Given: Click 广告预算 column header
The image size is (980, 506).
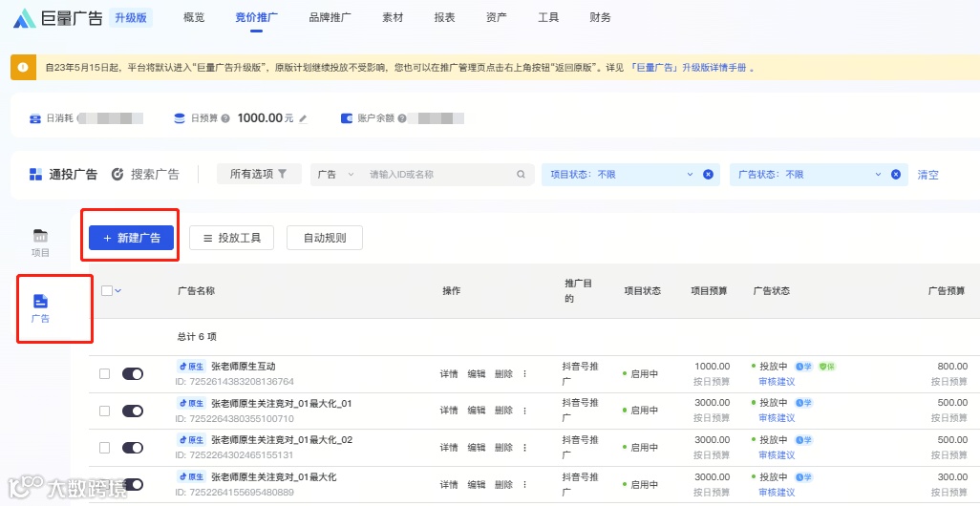Looking at the screenshot, I should point(947,290).
